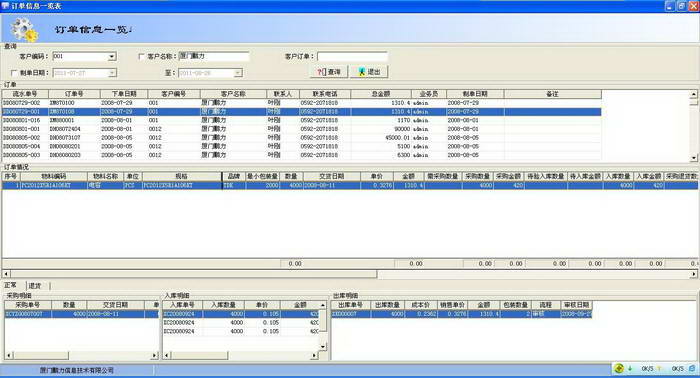The width and height of the screenshot is (700, 378).
Task: Click the 入库数量 column header
Action: click(x=223, y=305)
